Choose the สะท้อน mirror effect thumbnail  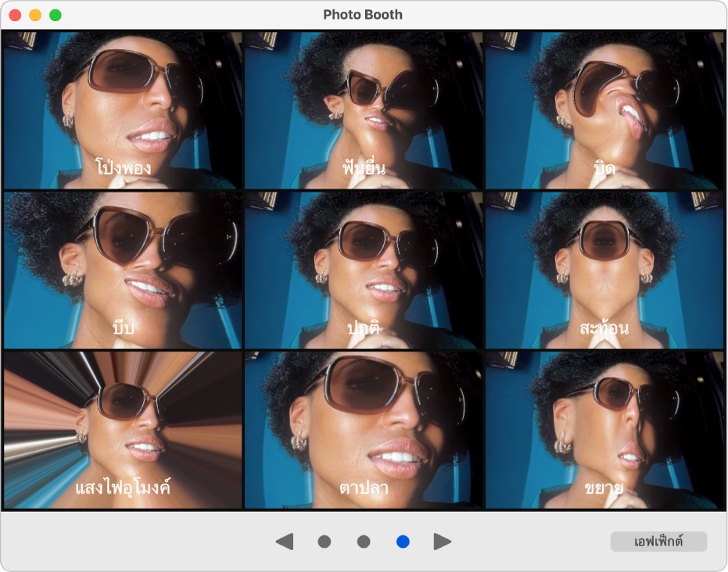604,270
